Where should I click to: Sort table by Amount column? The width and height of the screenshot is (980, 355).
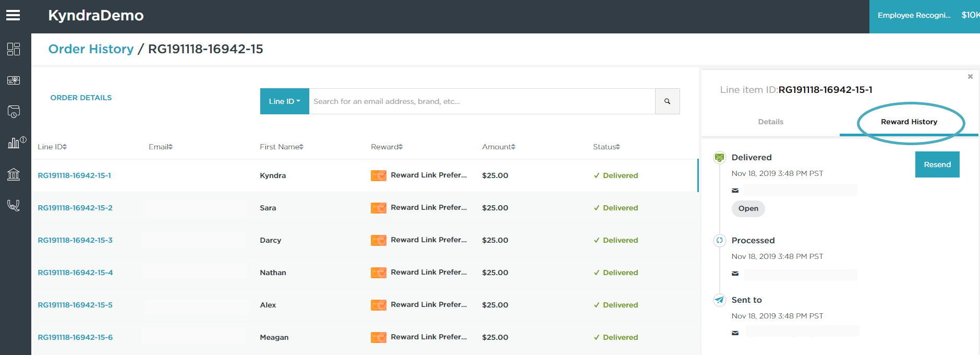click(x=498, y=147)
